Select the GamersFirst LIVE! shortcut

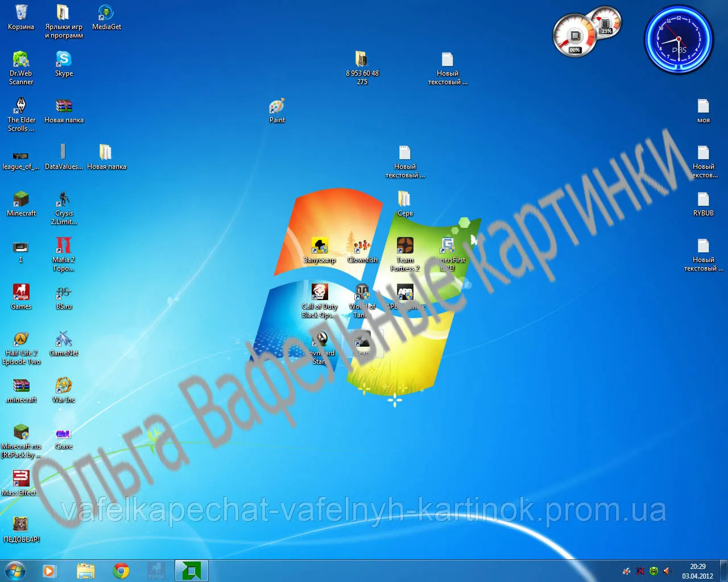(448, 255)
